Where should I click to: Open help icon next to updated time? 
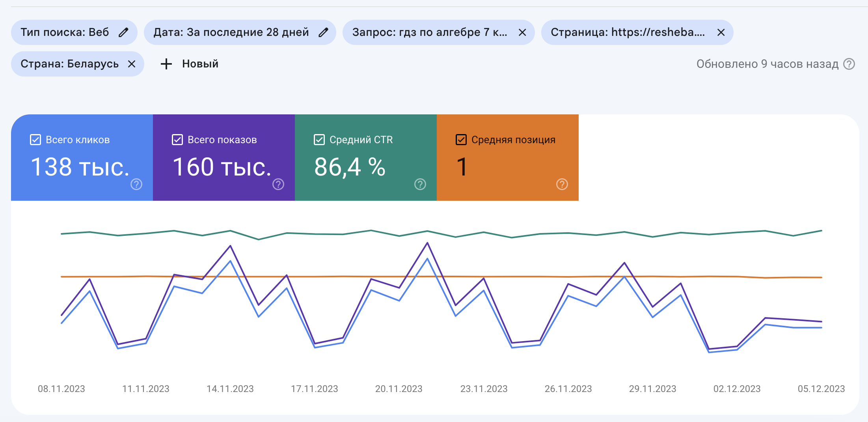849,64
